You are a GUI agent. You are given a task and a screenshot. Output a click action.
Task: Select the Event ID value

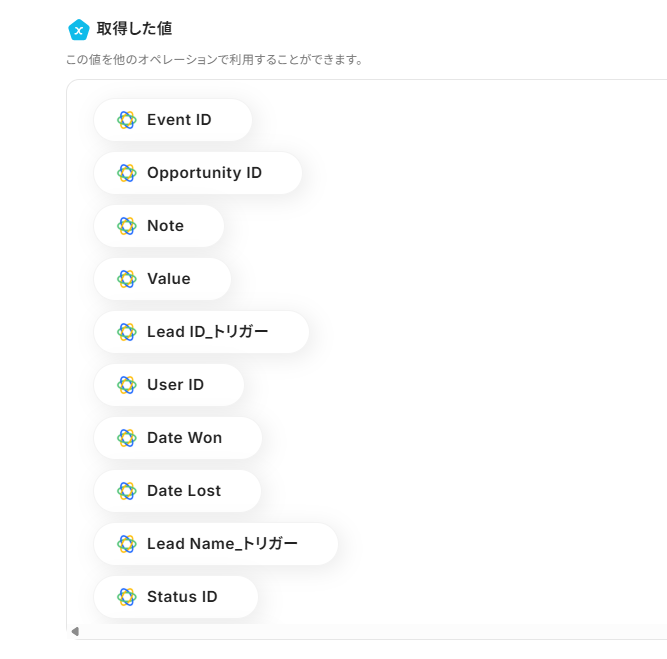(x=179, y=120)
